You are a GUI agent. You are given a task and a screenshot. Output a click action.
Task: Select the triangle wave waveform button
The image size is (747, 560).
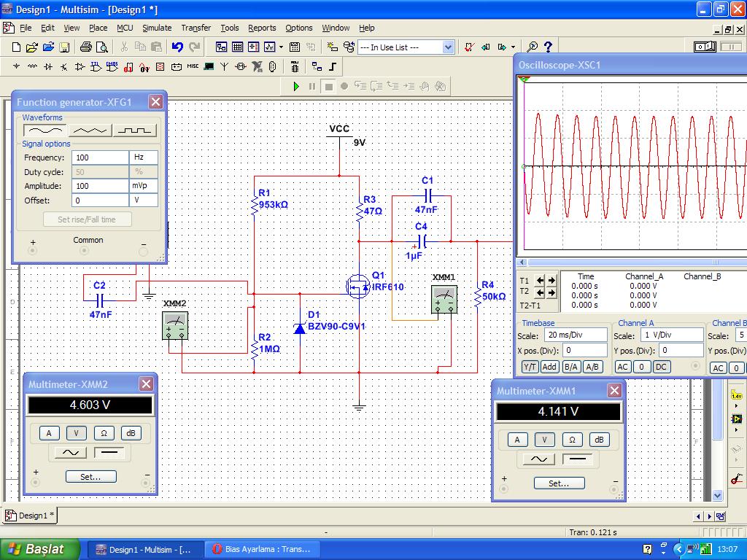tap(90, 131)
